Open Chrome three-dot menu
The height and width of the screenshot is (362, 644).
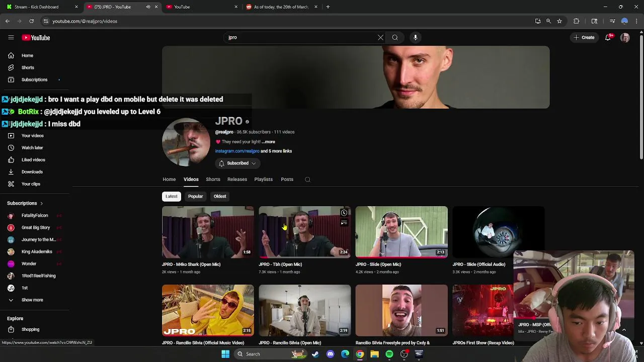pos(636,21)
